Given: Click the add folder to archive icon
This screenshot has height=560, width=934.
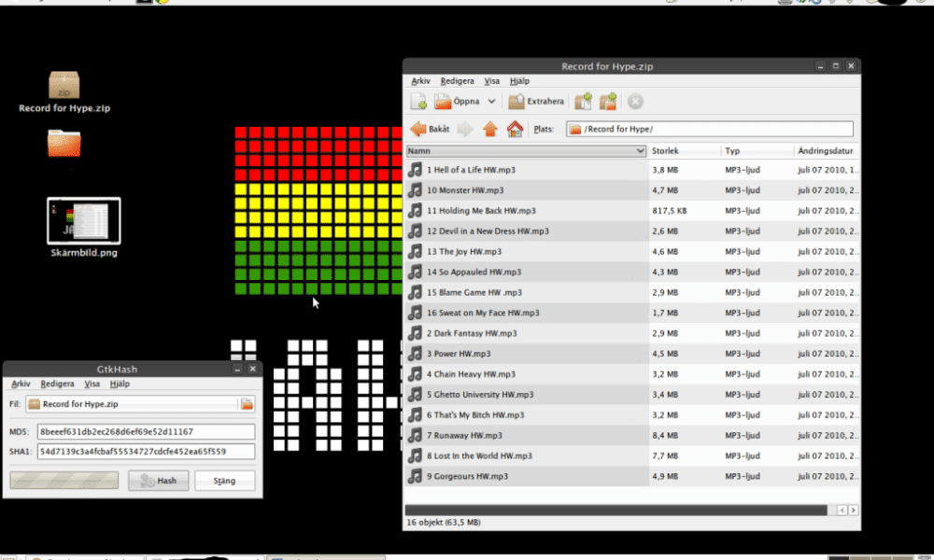Looking at the screenshot, I should tap(608, 101).
